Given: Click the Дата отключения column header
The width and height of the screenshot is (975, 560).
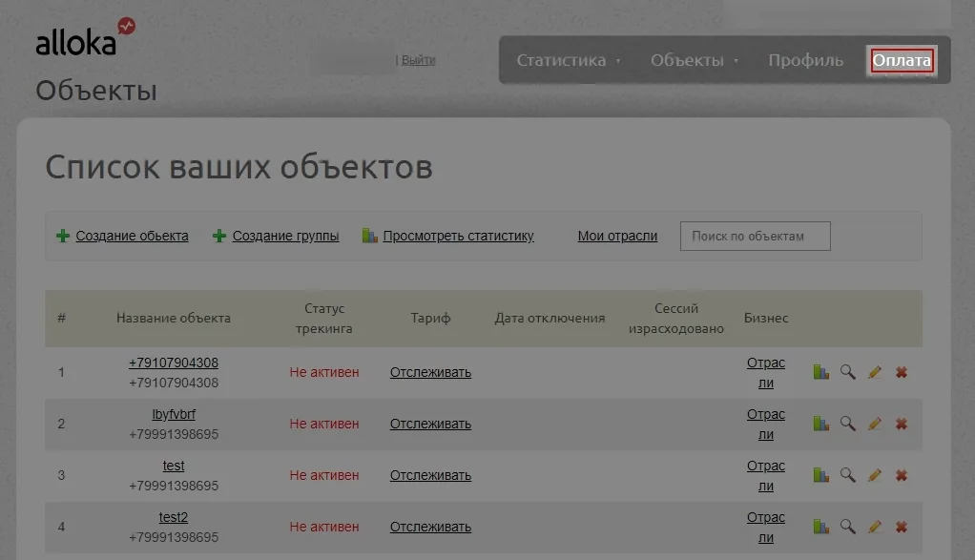Looking at the screenshot, I should pos(550,319).
